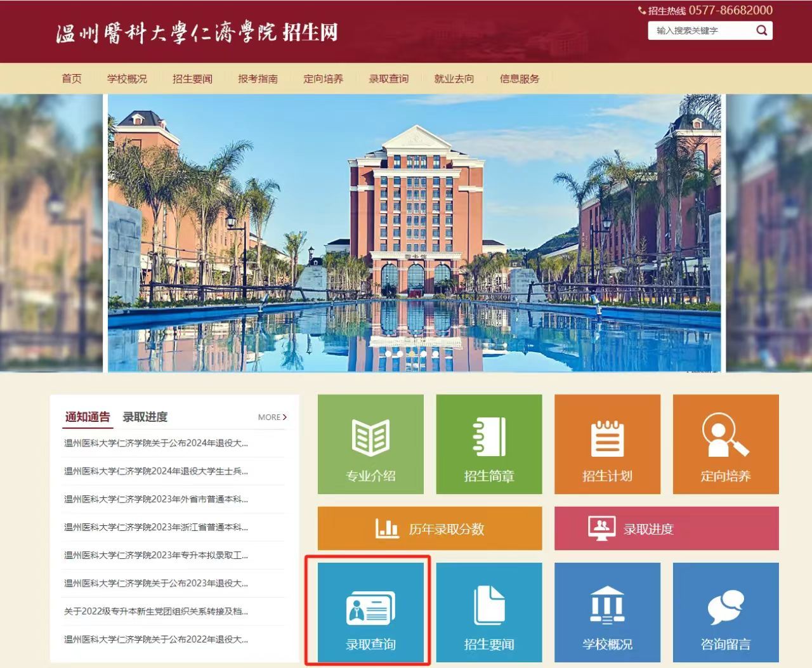Open the 定向培养 person-search icon tile
Image resolution: width=812 pixels, height=668 pixels.
click(x=725, y=444)
